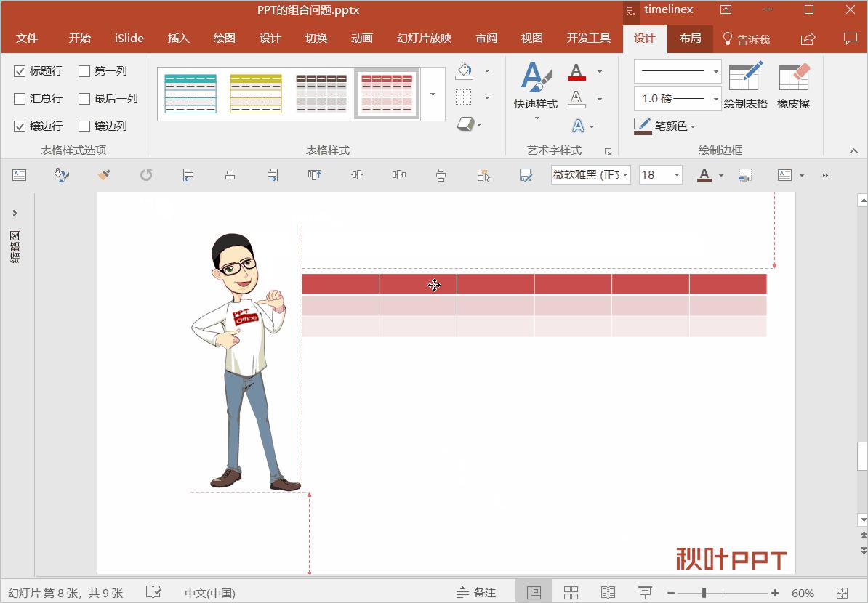Viewport: 868px width, 603px height.
Task: Click the shading paint bucket icon
Action: (x=464, y=70)
